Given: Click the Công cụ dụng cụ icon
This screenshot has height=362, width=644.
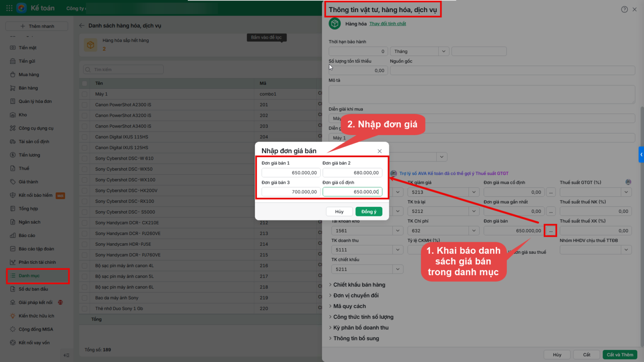Looking at the screenshot, I should pyautogui.click(x=12, y=128).
